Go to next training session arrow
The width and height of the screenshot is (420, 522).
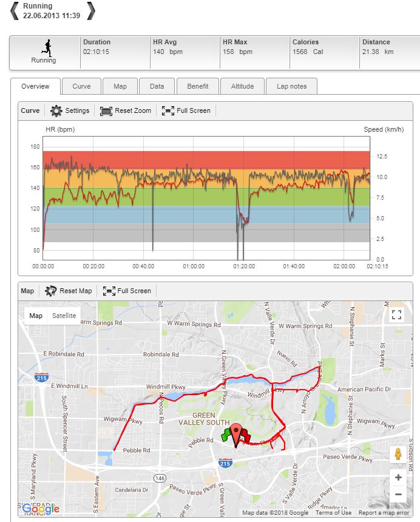click(91, 10)
